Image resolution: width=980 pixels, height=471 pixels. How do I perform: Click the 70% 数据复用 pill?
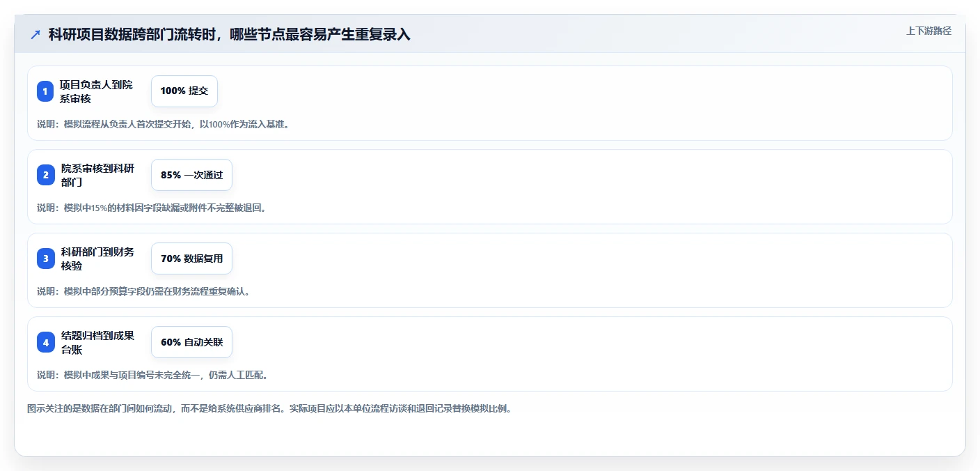pos(191,258)
